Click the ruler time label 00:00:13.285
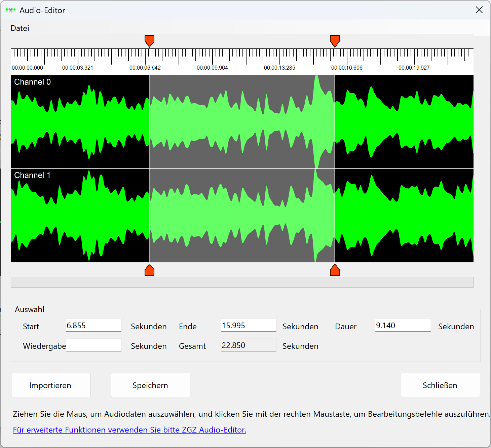The height and width of the screenshot is (448, 491). tap(279, 68)
